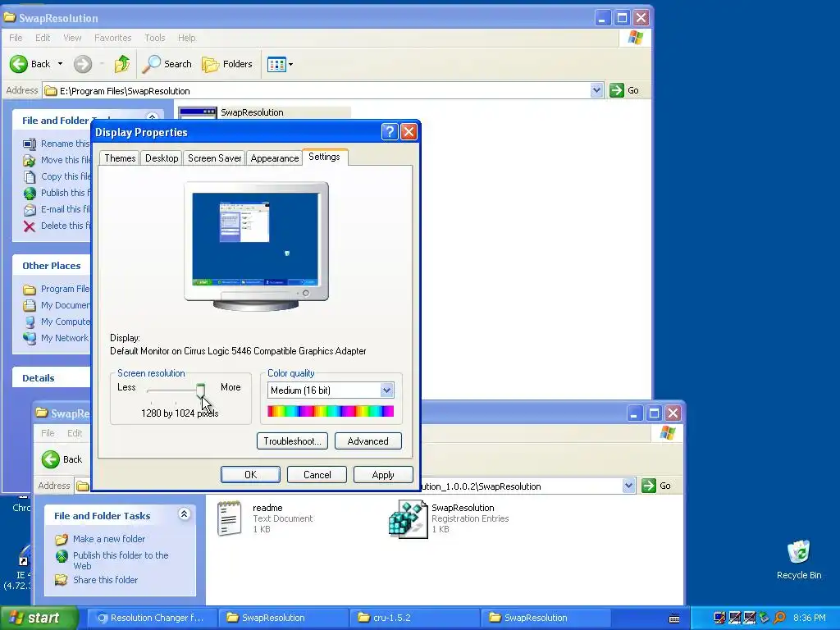The width and height of the screenshot is (840, 630).
Task: Expand address bar dropdown in top Explorer window
Action: pyautogui.click(x=597, y=90)
